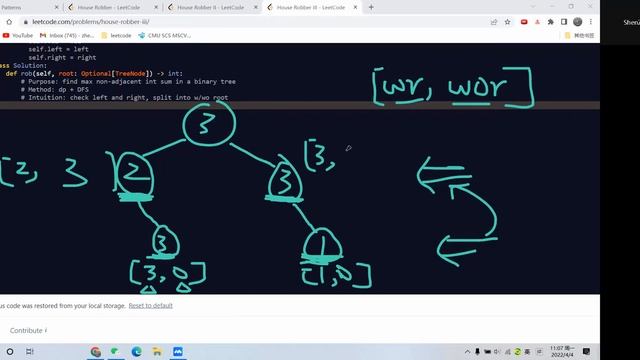Close the first House Robber tab
The height and width of the screenshot is (360, 640).
point(156,7)
